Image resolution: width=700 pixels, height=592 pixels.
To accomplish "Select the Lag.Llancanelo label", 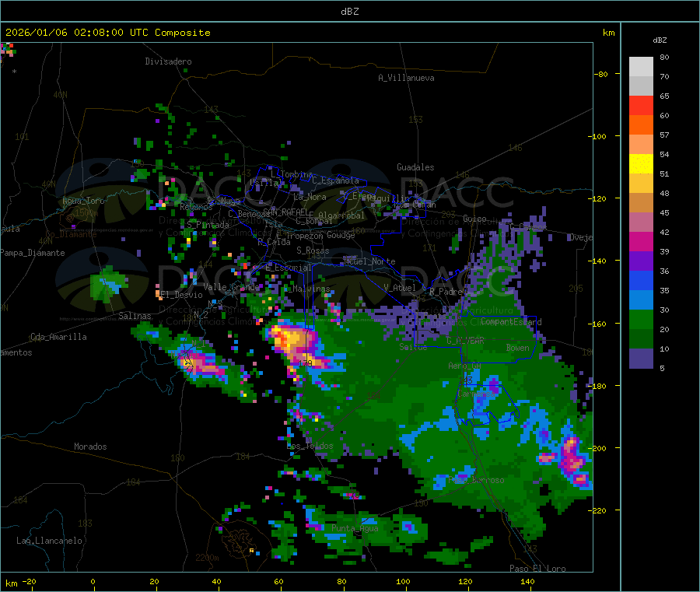I will coord(49,541).
